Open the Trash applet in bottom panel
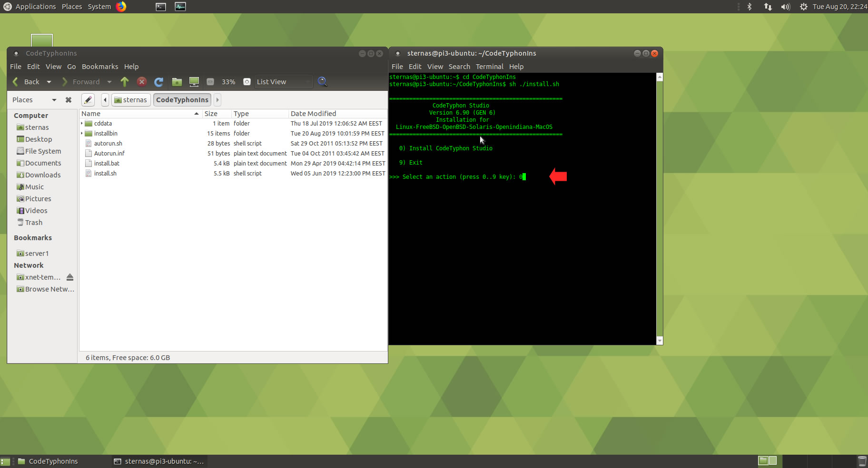 coord(862,461)
